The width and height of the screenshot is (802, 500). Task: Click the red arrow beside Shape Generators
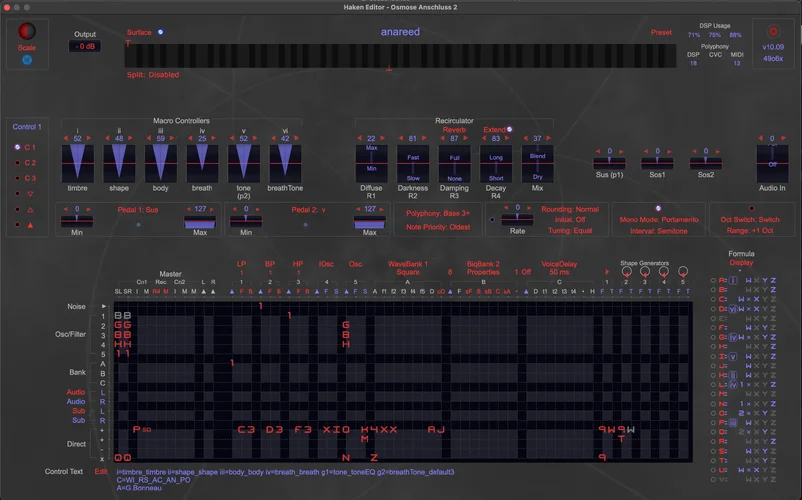pos(608,273)
